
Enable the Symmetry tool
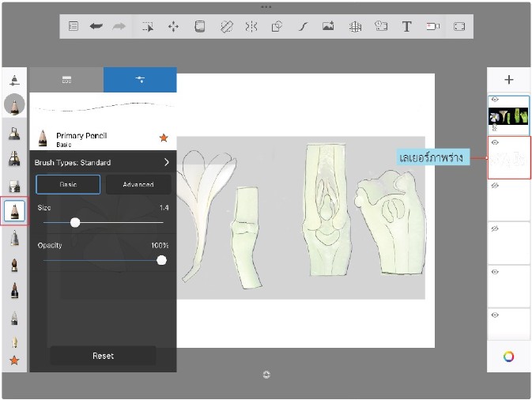pyautogui.click(x=251, y=26)
